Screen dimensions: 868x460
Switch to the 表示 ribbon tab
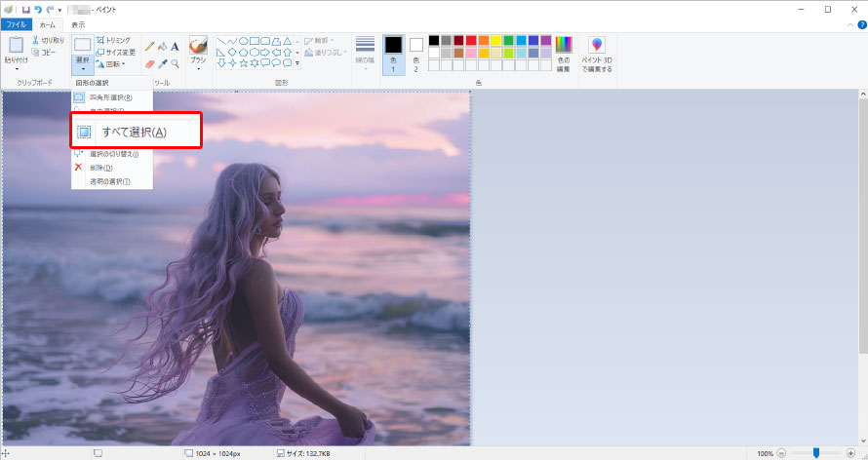(x=78, y=25)
